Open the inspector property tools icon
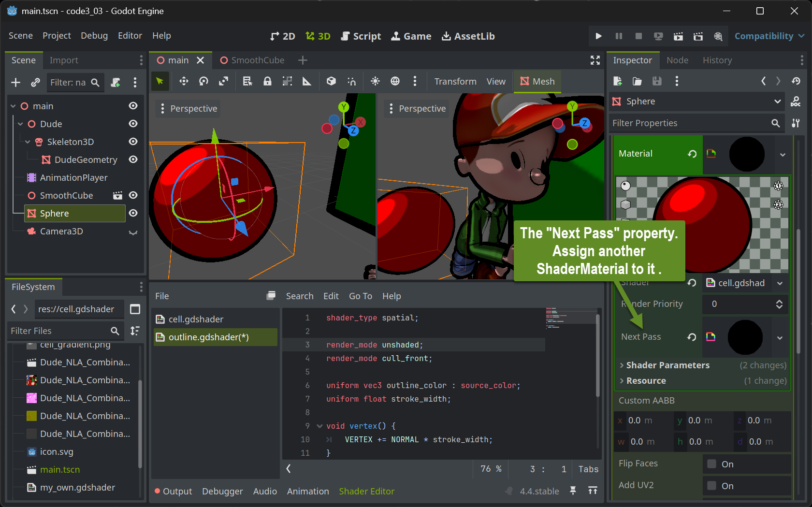 point(796,123)
